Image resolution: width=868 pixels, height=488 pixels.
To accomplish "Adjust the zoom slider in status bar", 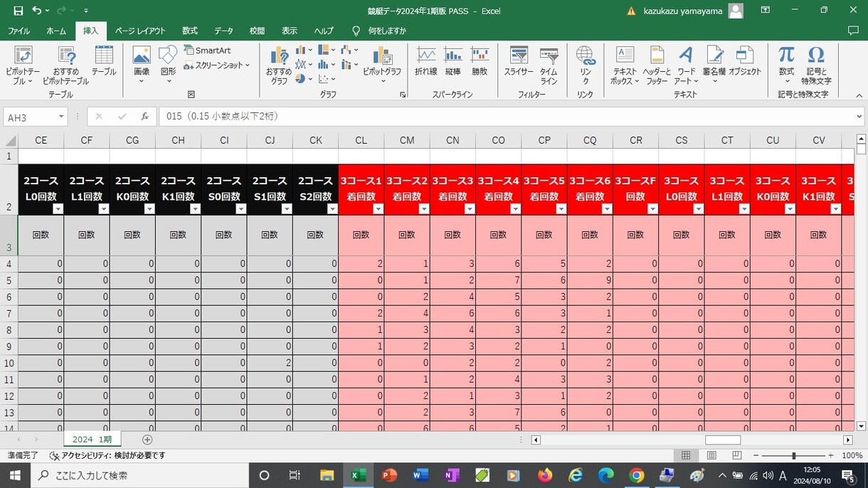I will pyautogui.click(x=793, y=455).
